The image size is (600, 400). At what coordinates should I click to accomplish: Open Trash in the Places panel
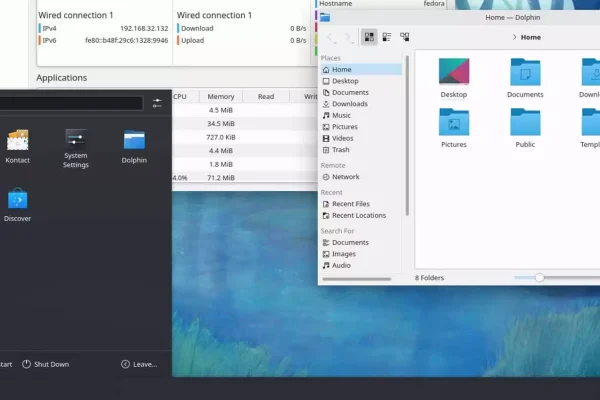pyautogui.click(x=360, y=150)
